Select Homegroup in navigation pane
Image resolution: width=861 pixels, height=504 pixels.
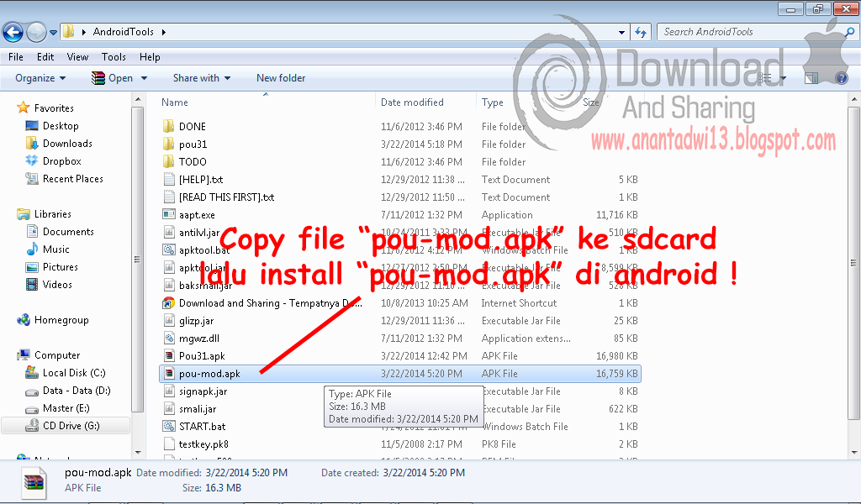61,320
